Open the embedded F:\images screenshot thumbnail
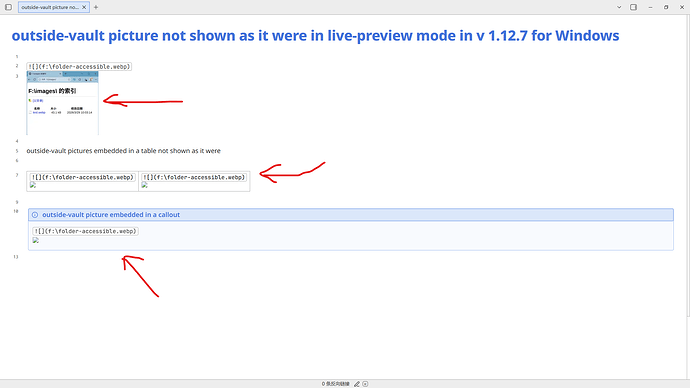 pyautogui.click(x=62, y=103)
